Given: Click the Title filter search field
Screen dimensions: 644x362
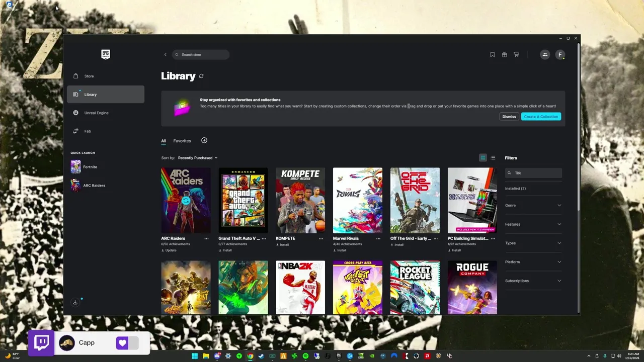Looking at the screenshot, I should tap(533, 173).
